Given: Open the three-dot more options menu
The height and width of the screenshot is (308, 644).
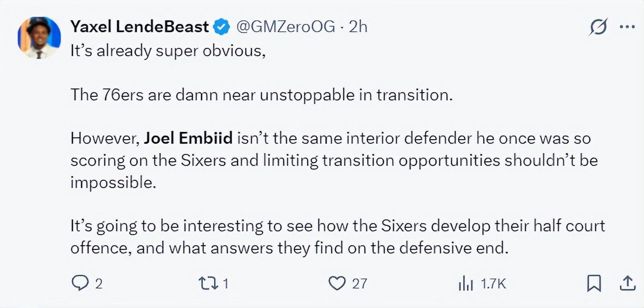Looking at the screenshot, I should (x=627, y=27).
